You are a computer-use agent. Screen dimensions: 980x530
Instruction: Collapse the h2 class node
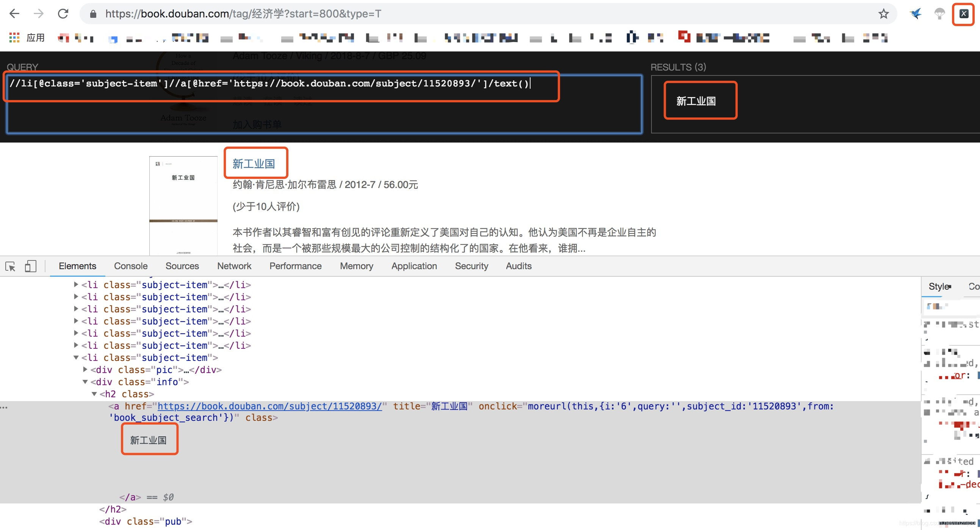(x=94, y=394)
